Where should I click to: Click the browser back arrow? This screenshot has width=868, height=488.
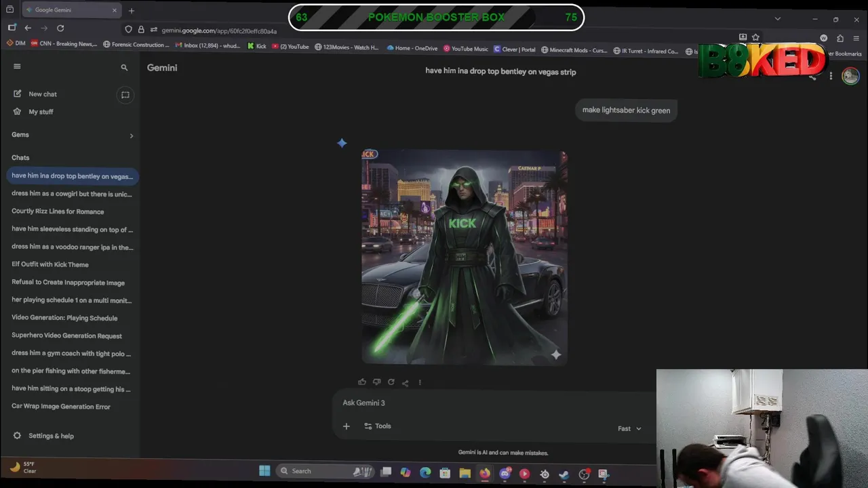tap(28, 28)
